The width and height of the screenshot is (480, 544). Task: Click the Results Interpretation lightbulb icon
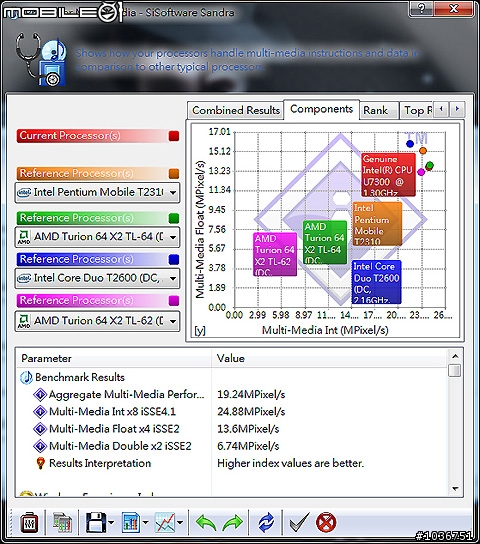41,464
